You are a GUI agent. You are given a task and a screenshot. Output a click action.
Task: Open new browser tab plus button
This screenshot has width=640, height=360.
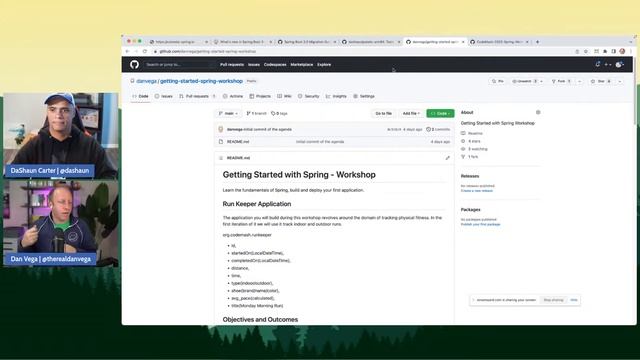pos(537,42)
